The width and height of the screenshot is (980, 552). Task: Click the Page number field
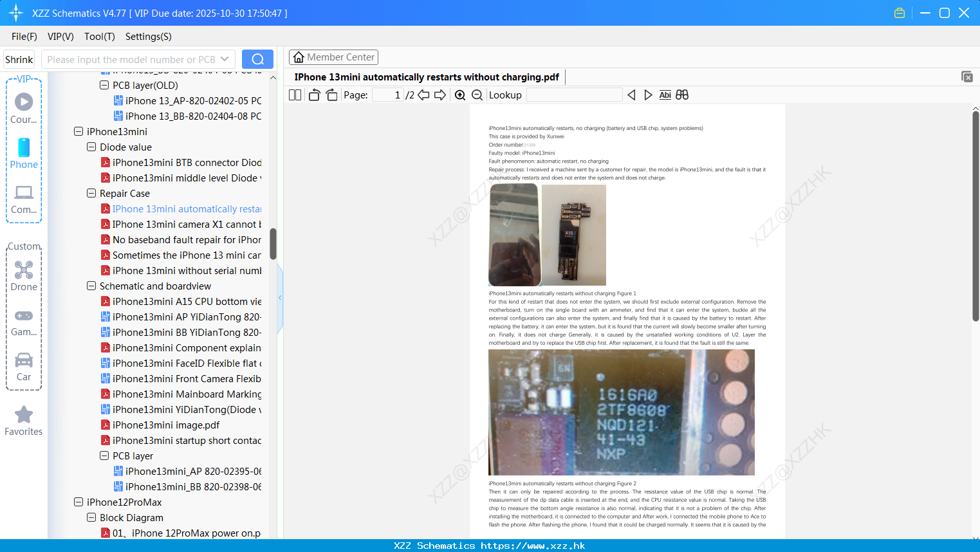(x=387, y=95)
